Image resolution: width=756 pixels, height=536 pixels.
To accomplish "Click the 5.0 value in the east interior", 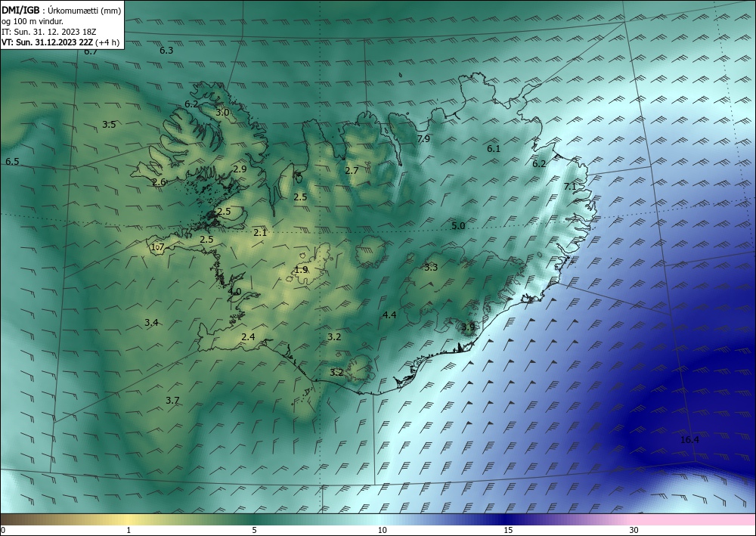I will pyautogui.click(x=458, y=225).
